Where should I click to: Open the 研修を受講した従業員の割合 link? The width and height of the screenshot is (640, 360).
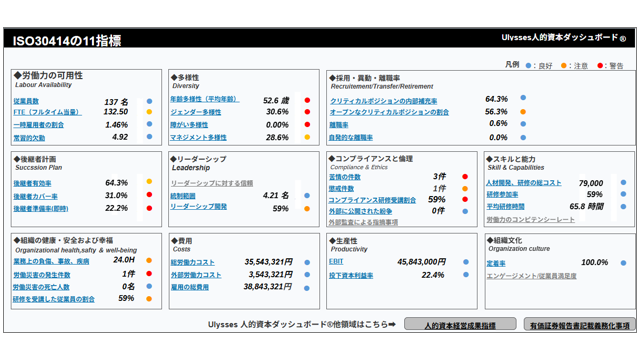54,299
